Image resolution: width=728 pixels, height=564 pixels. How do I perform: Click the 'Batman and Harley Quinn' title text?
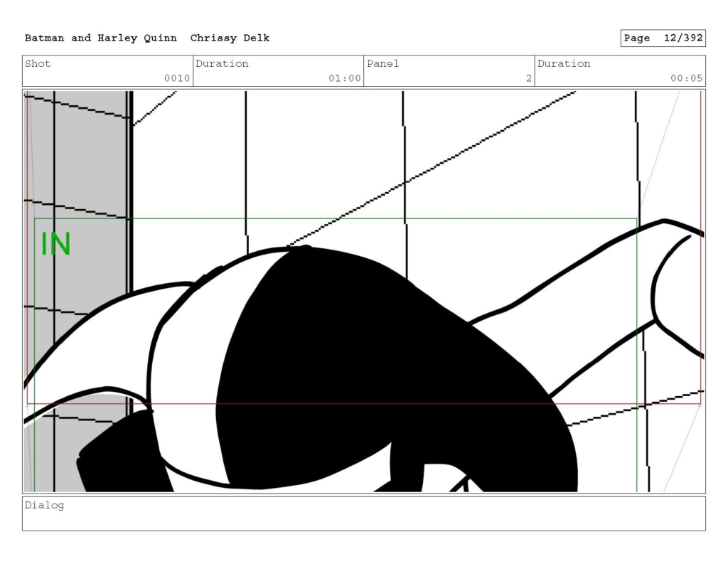point(101,38)
